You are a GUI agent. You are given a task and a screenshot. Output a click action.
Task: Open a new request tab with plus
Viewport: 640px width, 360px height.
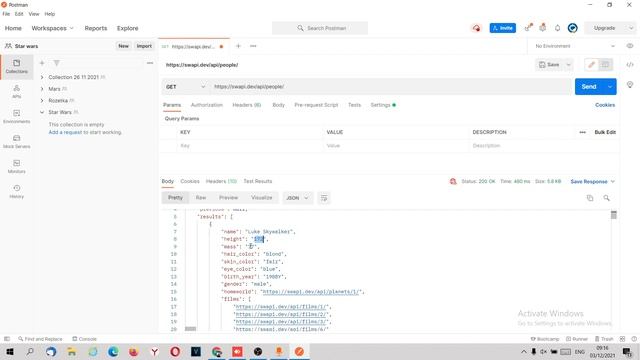(x=238, y=46)
